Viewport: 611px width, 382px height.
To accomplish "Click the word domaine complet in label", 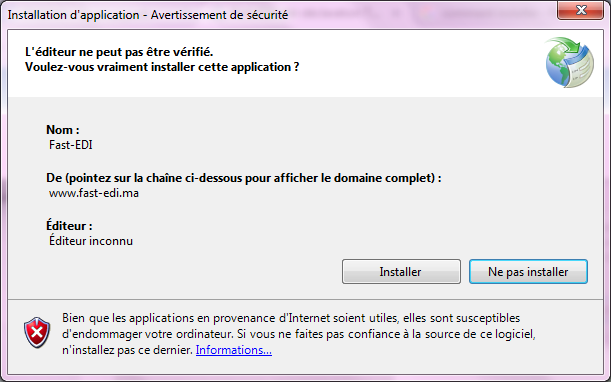I will 384,178.
